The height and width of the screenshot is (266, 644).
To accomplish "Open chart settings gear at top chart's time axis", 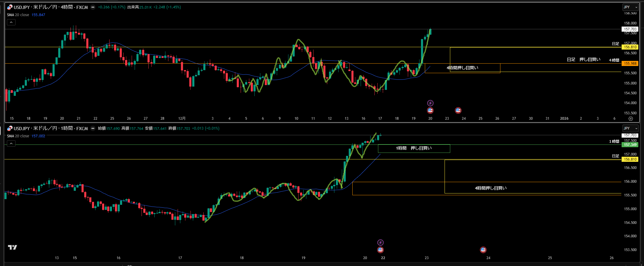I will [631, 119].
